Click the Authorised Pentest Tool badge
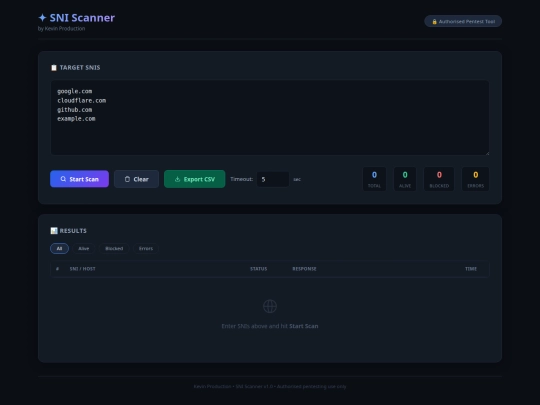The image size is (540, 405). click(x=463, y=21)
